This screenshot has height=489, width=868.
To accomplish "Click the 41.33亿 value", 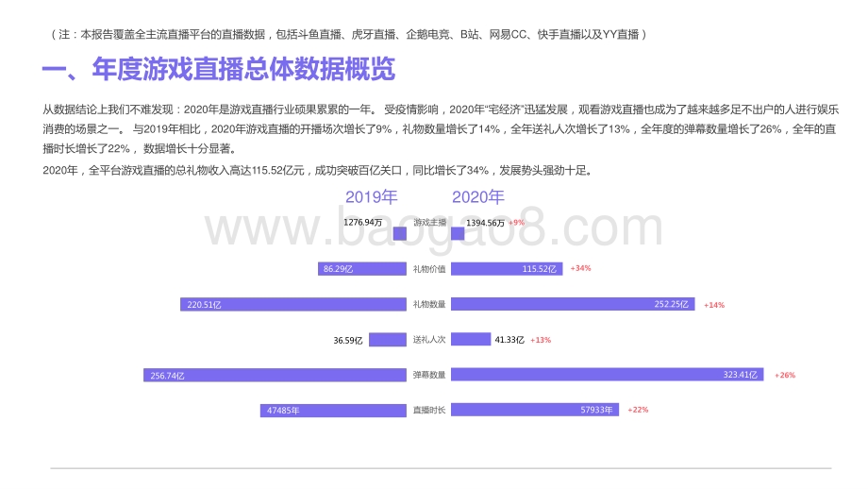I will click(509, 340).
